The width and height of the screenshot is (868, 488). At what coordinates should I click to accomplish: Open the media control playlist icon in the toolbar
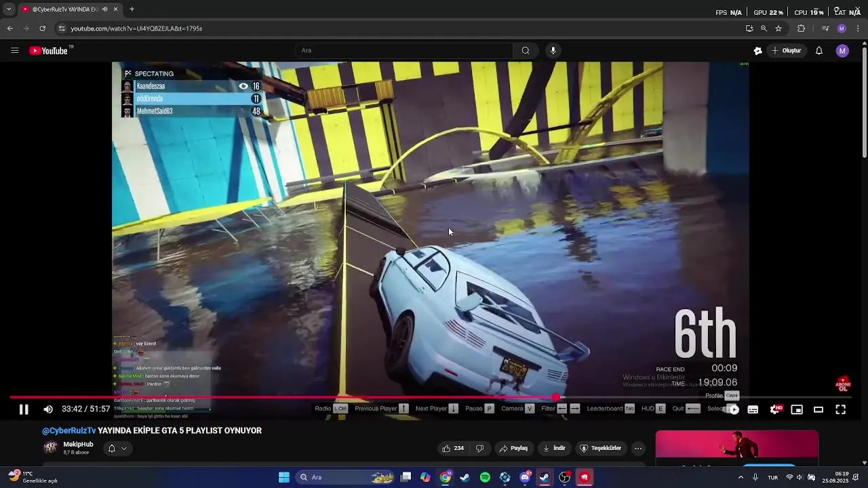click(825, 28)
